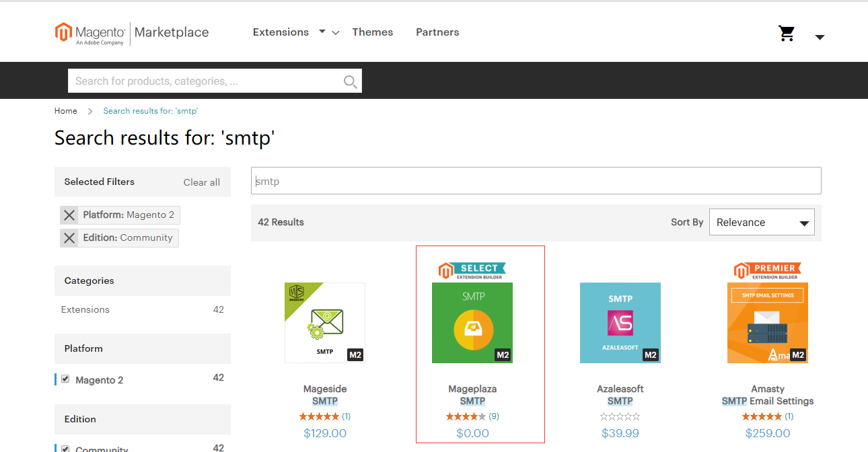868x452 pixels.
Task: Click the Select Extension Builder badge
Action: coord(472,271)
